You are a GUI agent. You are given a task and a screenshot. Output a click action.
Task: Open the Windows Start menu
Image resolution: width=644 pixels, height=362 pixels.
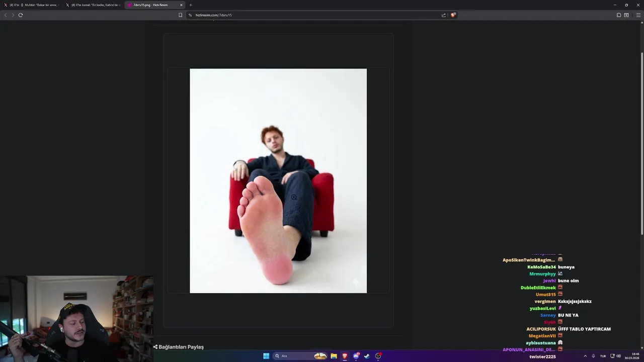click(x=266, y=356)
